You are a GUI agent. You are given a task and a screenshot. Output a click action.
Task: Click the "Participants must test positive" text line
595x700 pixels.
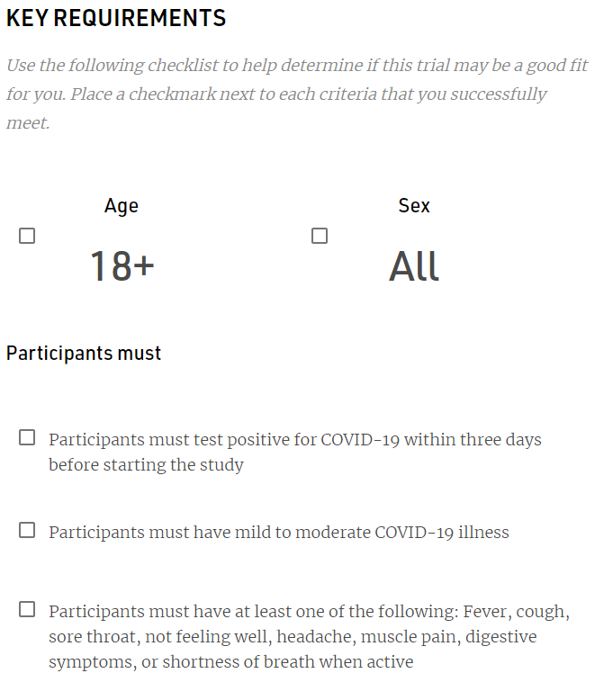[x=295, y=440]
